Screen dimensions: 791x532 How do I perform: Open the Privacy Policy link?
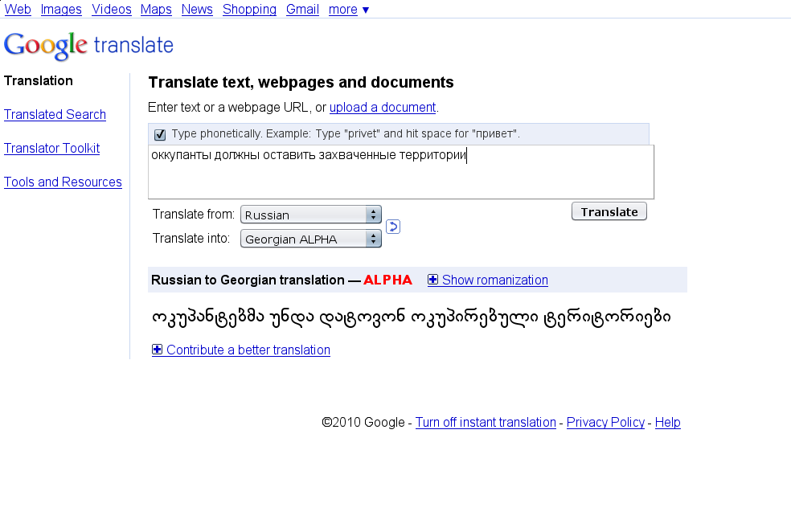[605, 423]
